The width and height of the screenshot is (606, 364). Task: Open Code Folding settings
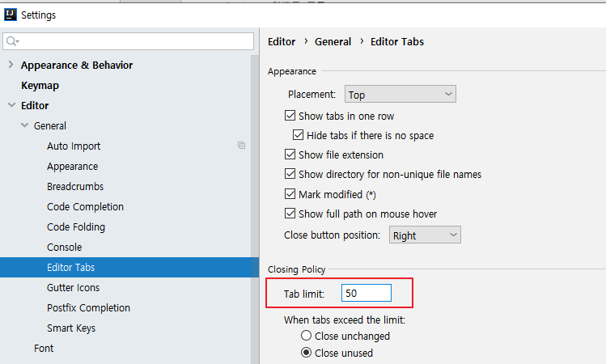click(x=76, y=227)
